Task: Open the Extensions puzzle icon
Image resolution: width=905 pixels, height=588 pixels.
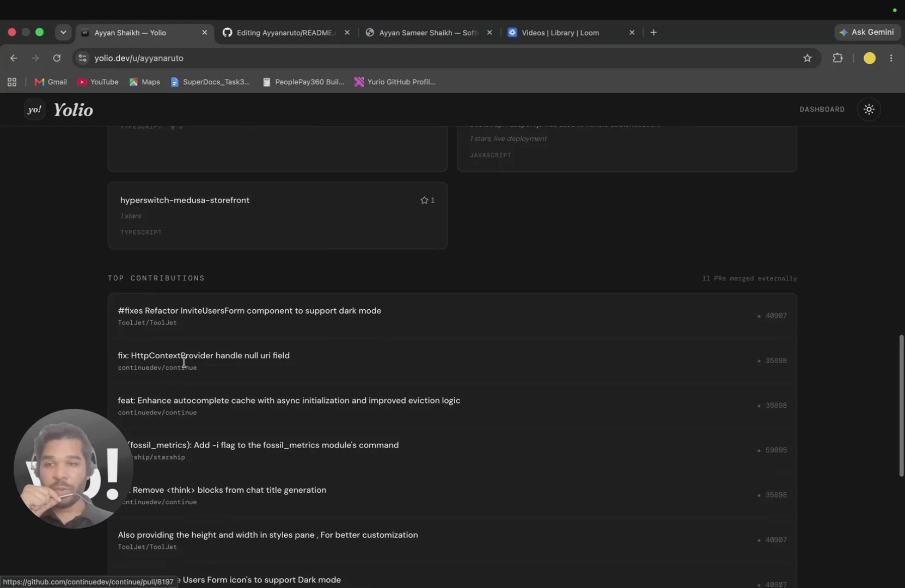Action: coord(837,58)
